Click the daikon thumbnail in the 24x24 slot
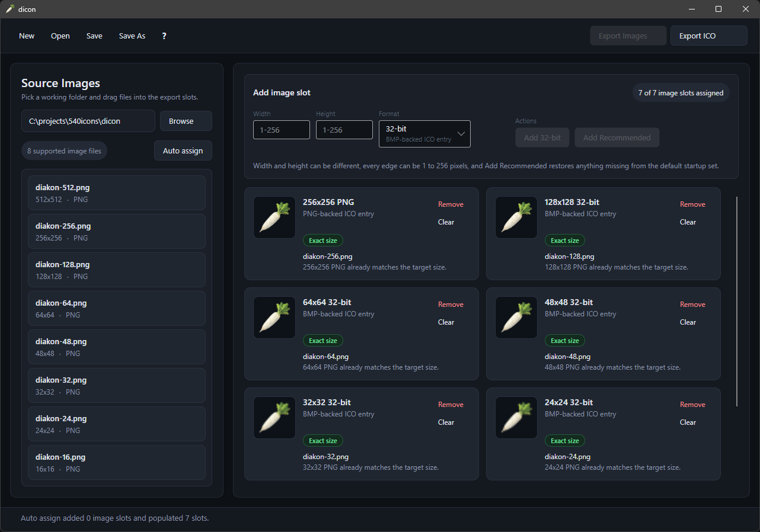 tap(516, 418)
